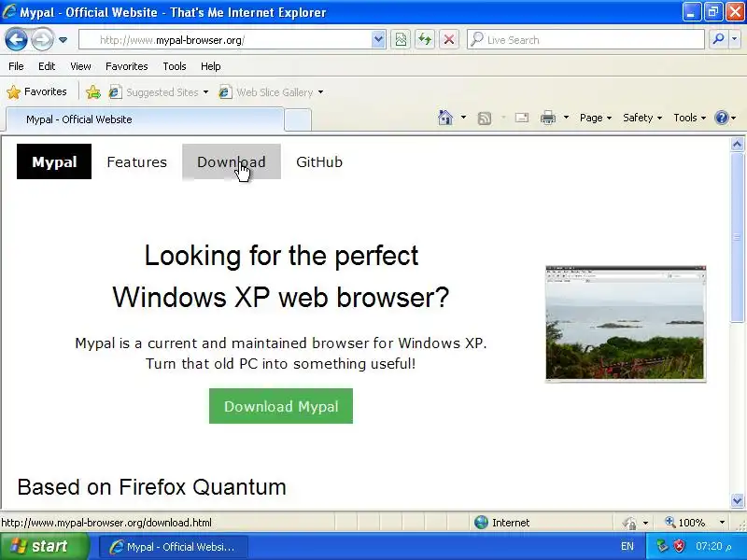Click the blue Help question mark icon

pos(722,118)
